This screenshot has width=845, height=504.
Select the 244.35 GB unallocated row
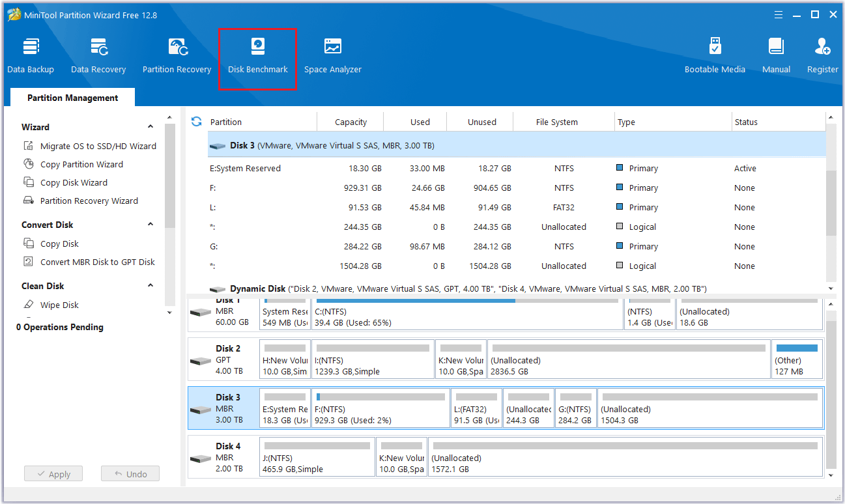coord(516,227)
